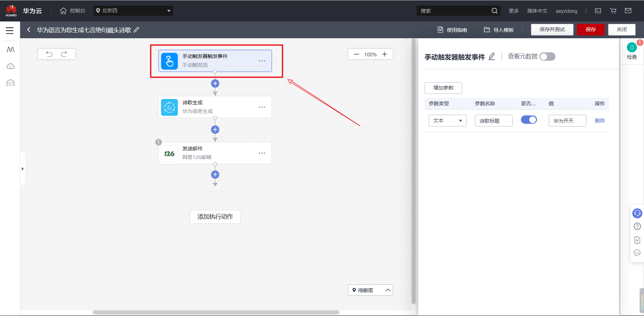Screen dimensions: 644x316
Task: Select the 诗歌生成 node
Action: [215, 107]
